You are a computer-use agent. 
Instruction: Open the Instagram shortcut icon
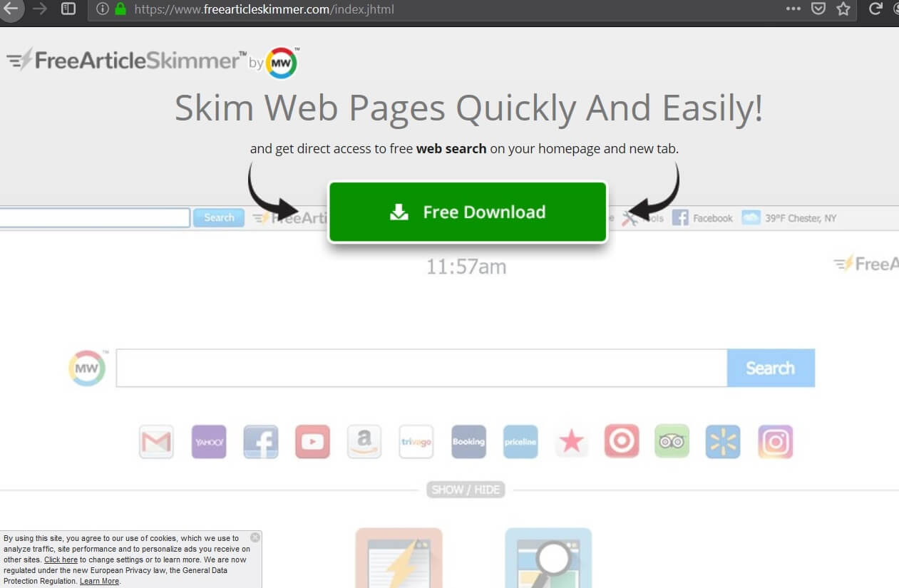(775, 442)
